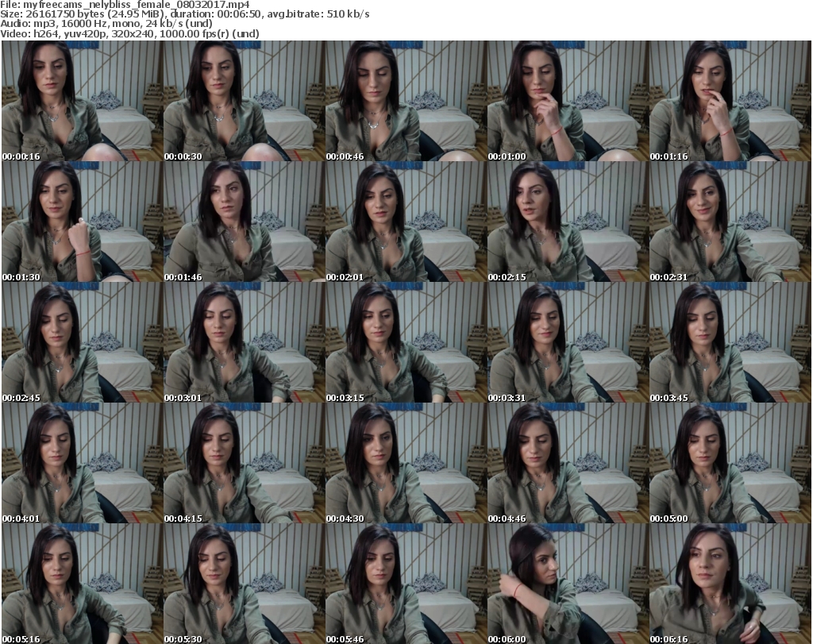This screenshot has width=813, height=644.
Task: Click the thumbnail timestamped 00:06:00
Action: (568, 584)
